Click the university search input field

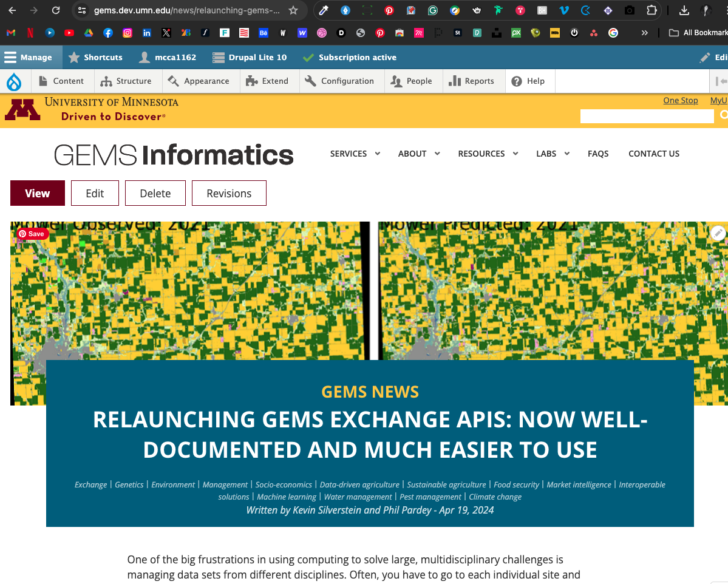[x=647, y=116]
